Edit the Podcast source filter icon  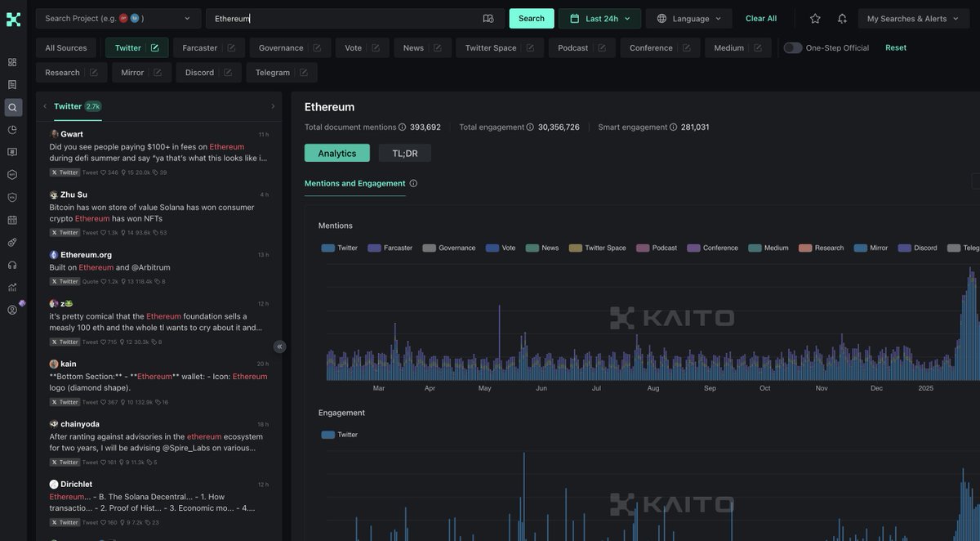(x=602, y=48)
